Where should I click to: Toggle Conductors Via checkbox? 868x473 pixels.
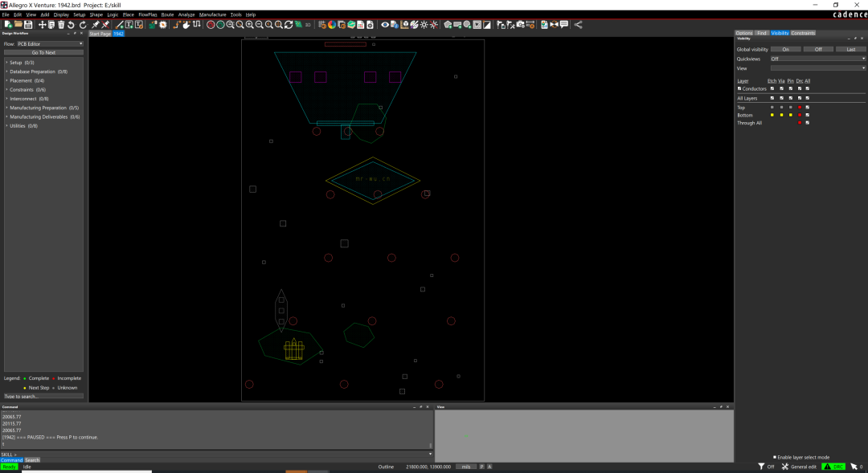(782, 88)
